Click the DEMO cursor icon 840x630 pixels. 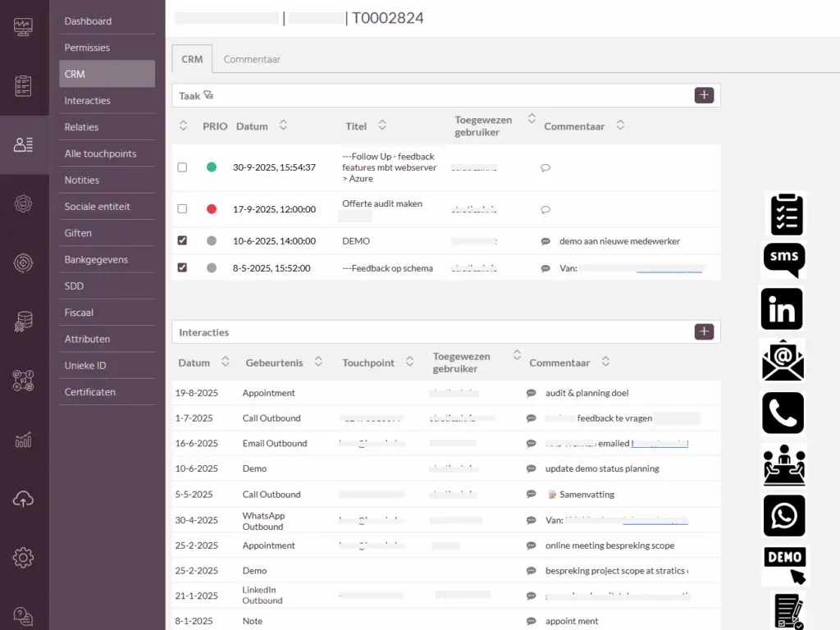tap(785, 565)
